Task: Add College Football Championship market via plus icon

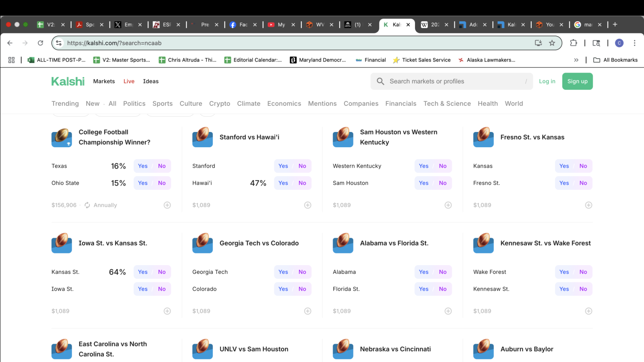Action: (x=167, y=205)
